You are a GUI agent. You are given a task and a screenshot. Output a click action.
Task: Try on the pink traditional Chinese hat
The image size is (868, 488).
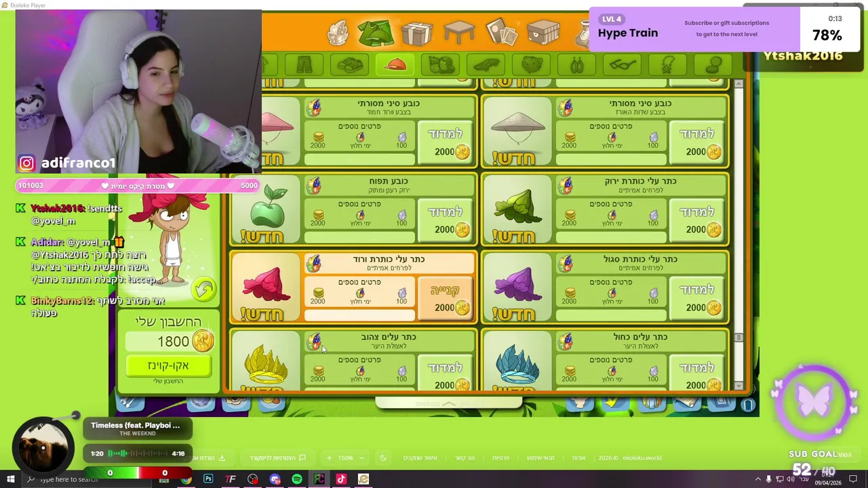tap(445, 142)
